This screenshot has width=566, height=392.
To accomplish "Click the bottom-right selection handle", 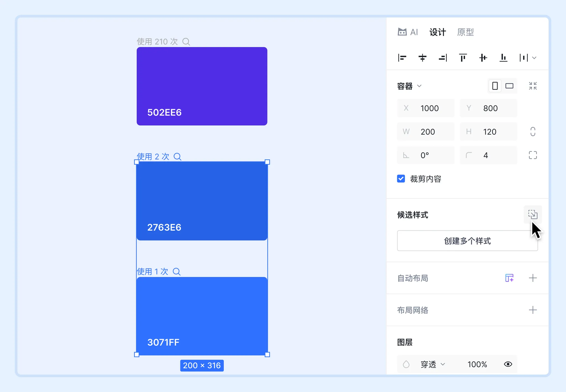I will pos(267,355).
